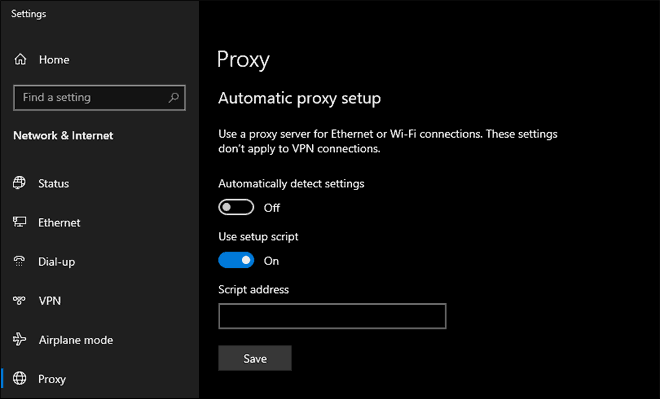Click the Use setup script label
The image size is (660, 399).
258,237
